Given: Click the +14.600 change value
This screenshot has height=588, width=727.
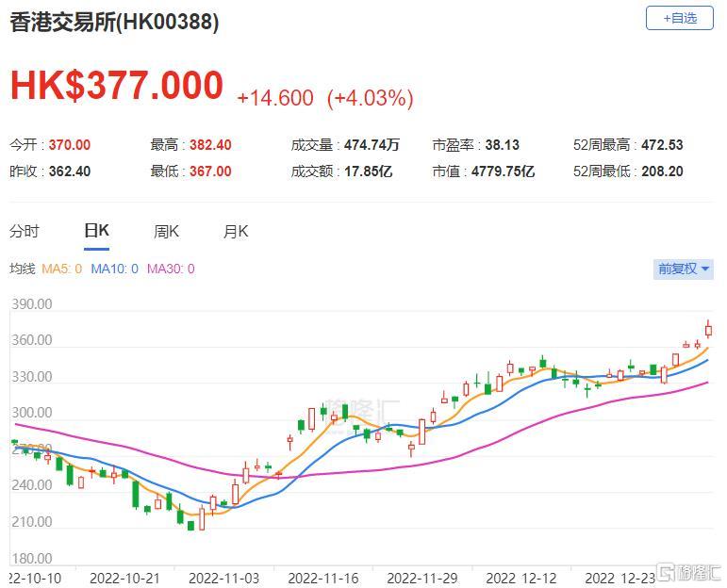Looking at the screenshot, I should (x=275, y=98).
